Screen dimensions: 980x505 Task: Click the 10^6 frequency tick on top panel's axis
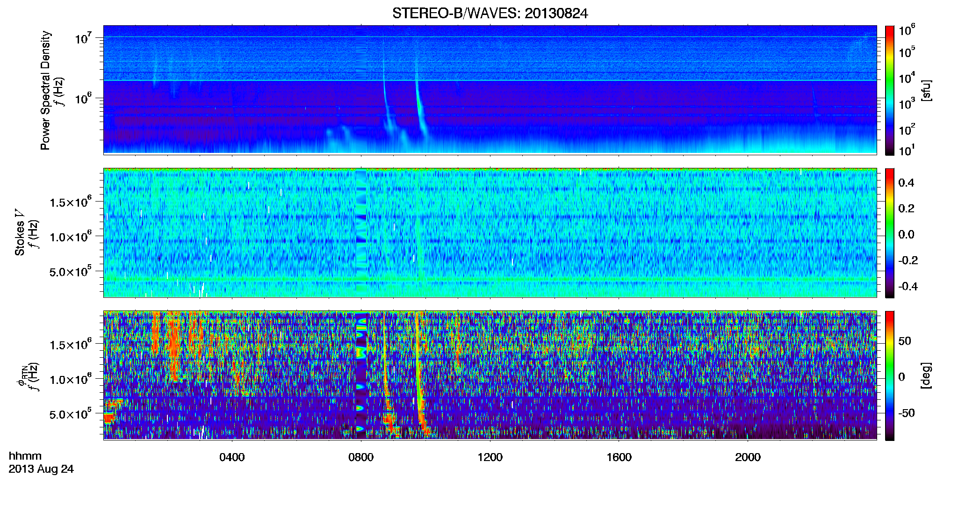[83, 98]
